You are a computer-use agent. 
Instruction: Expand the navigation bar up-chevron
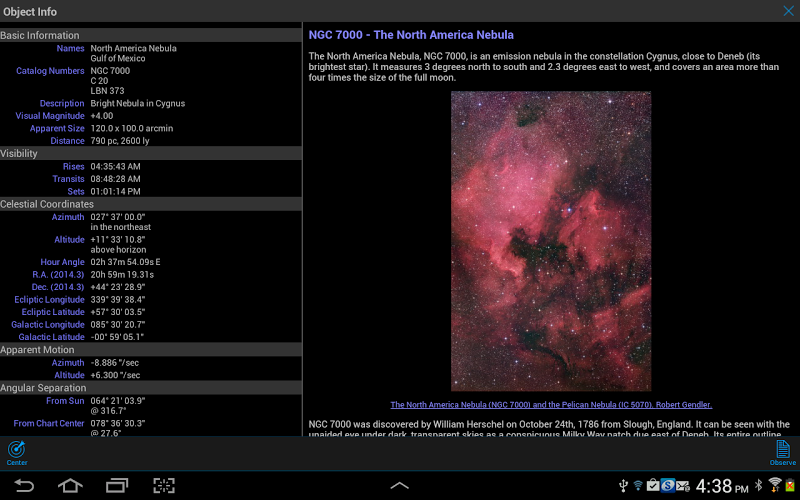point(399,485)
